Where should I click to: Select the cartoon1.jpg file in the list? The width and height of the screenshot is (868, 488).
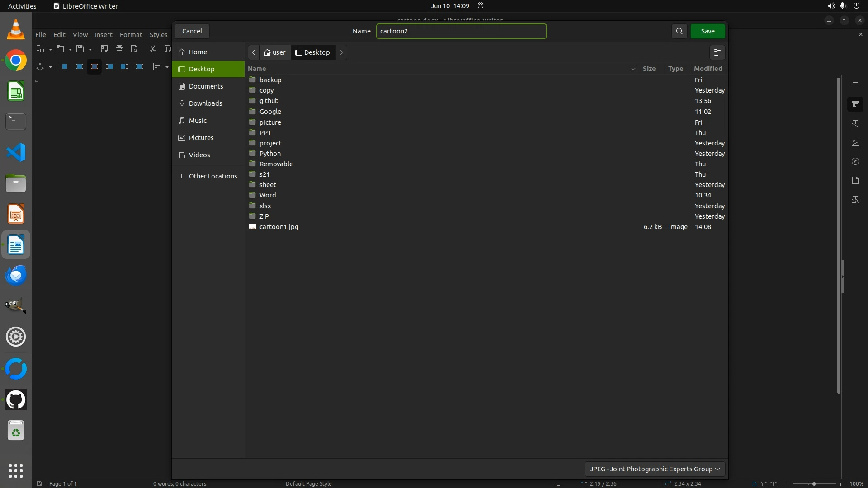(278, 227)
